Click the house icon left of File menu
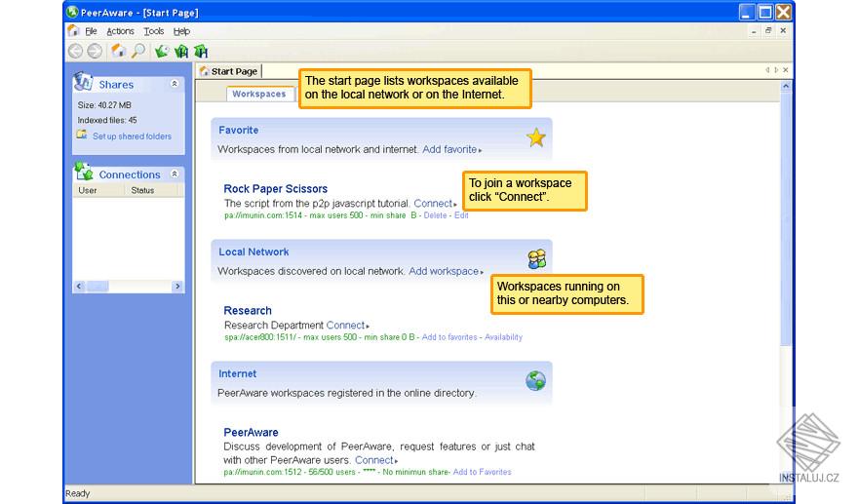The height and width of the screenshot is (504, 858). 73,30
